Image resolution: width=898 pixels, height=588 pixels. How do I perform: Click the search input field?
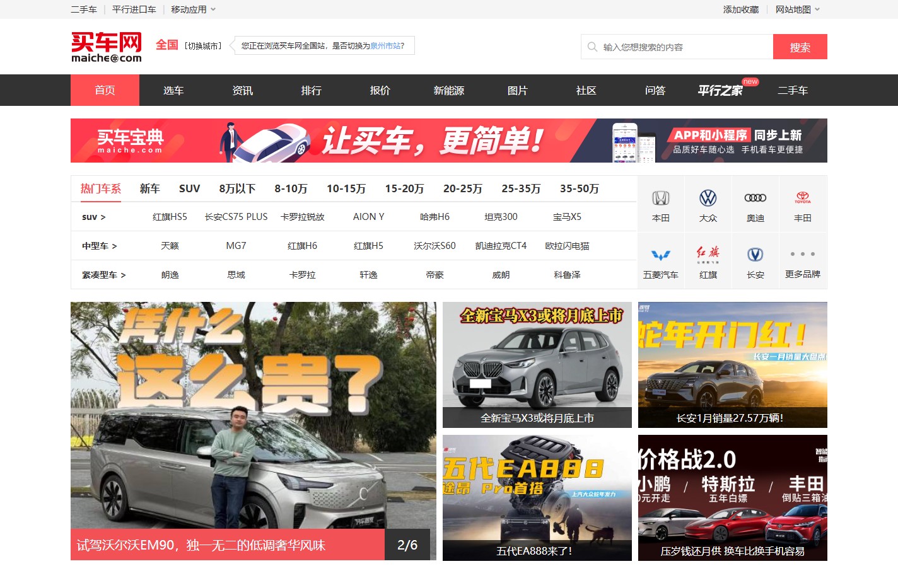click(677, 47)
